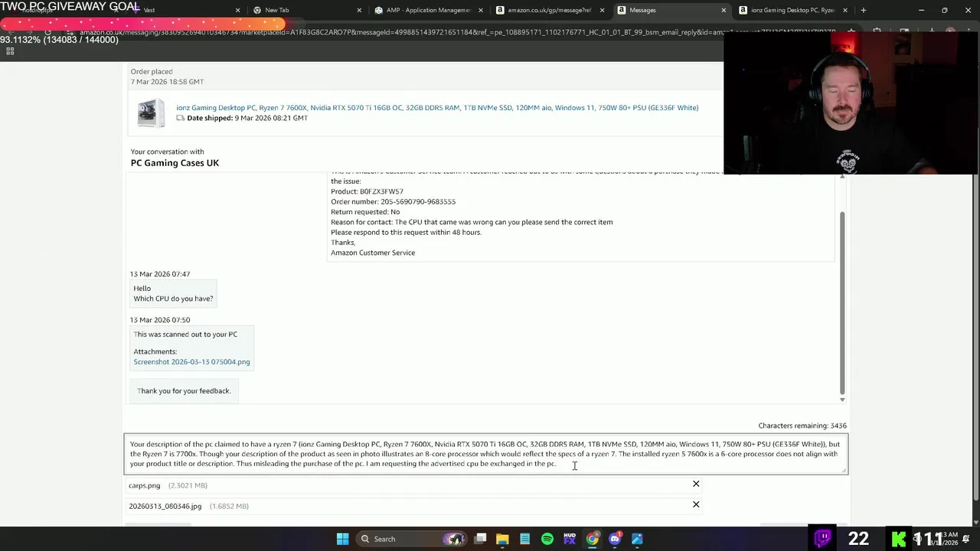Viewport: 980px width, 551px height.
Task: Switch to the amazon.co.uk/gp/message tab
Action: [x=549, y=10]
